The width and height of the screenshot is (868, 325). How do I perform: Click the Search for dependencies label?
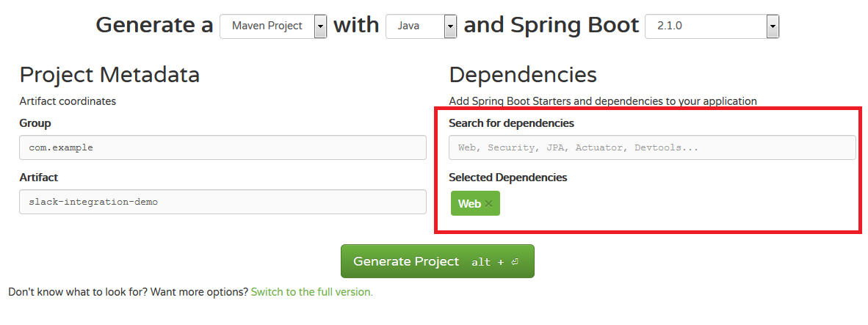tap(512, 123)
